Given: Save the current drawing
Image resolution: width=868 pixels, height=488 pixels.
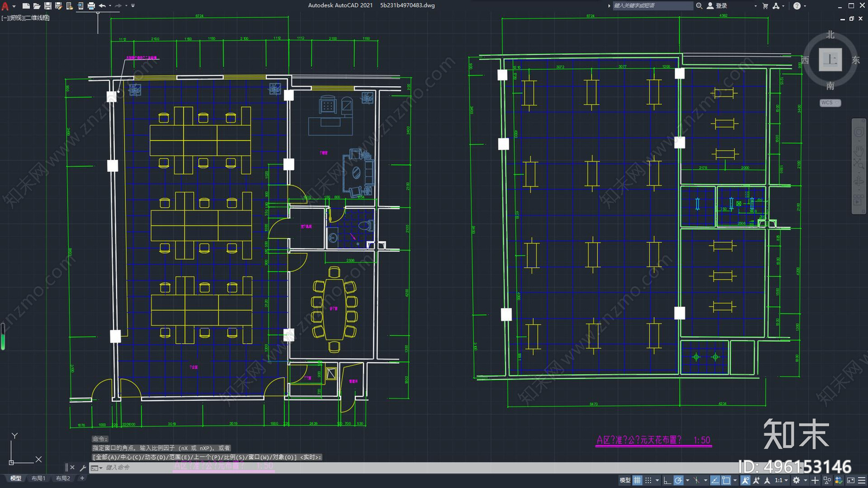Looking at the screenshot, I should 48,6.
